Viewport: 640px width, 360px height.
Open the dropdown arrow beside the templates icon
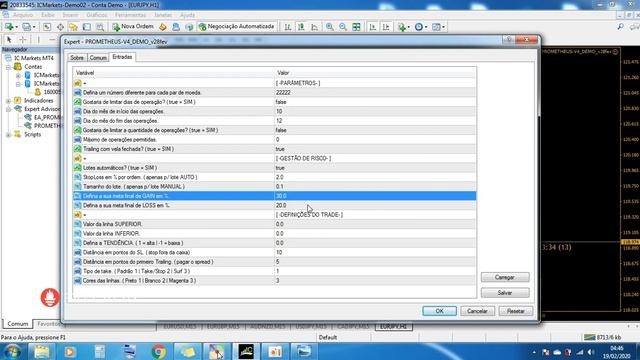(x=444, y=27)
